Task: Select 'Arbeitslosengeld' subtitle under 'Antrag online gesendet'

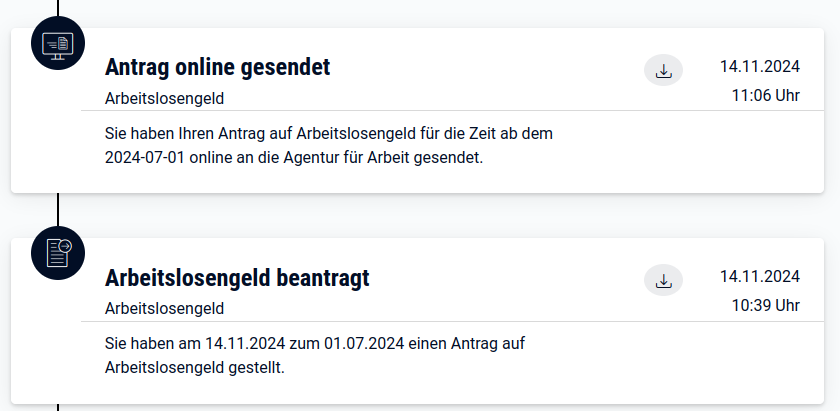Action: click(164, 99)
